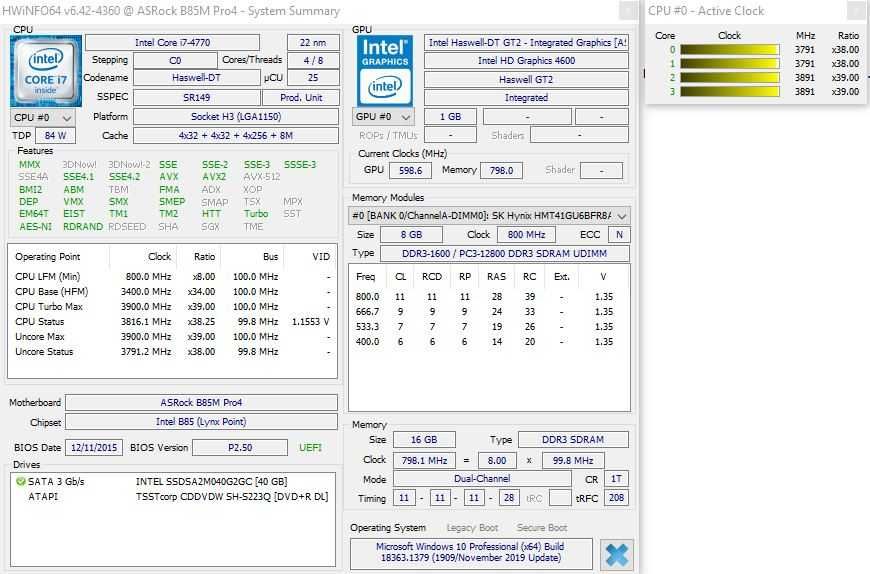Click the BIOS Version P2.50 field
Screen dimensions: 870x574
coord(240,448)
